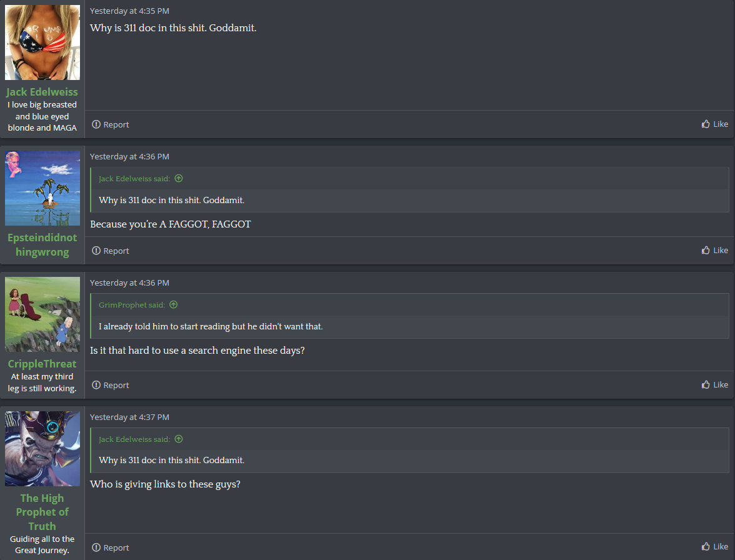Screen dimensions: 735x560
Task: Like CrippleThreat's post about search engines
Action: (714, 385)
